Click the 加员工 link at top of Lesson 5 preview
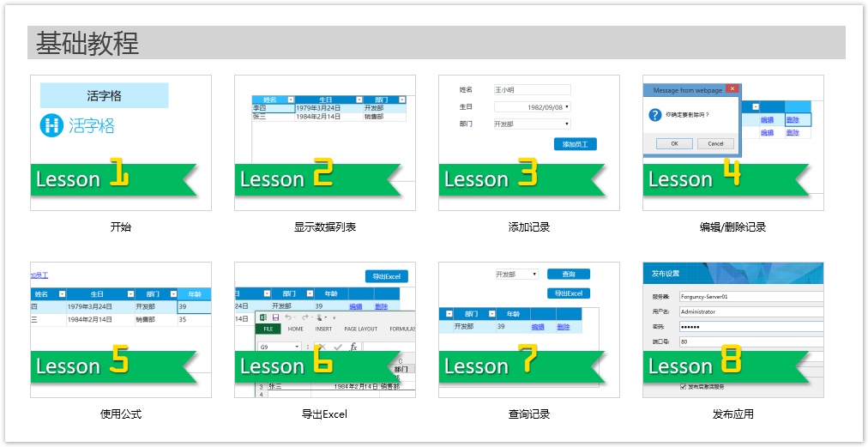The height and width of the screenshot is (447, 868). click(39, 275)
